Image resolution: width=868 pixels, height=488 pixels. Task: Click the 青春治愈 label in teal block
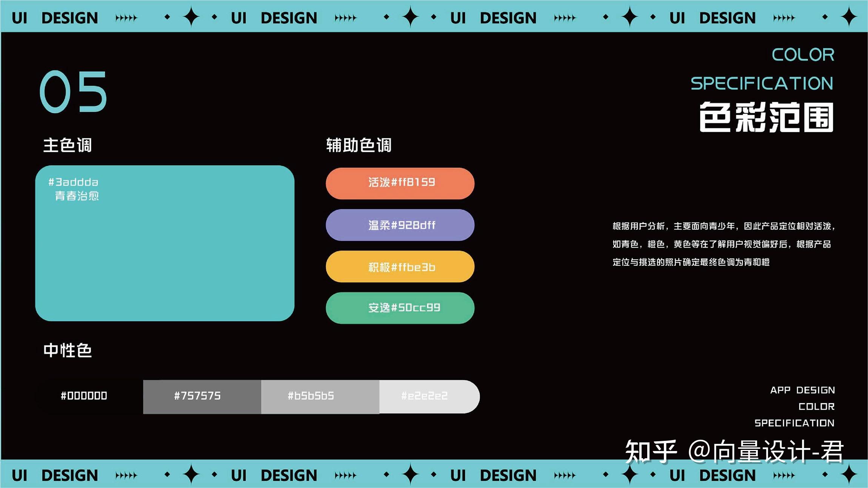coord(77,196)
